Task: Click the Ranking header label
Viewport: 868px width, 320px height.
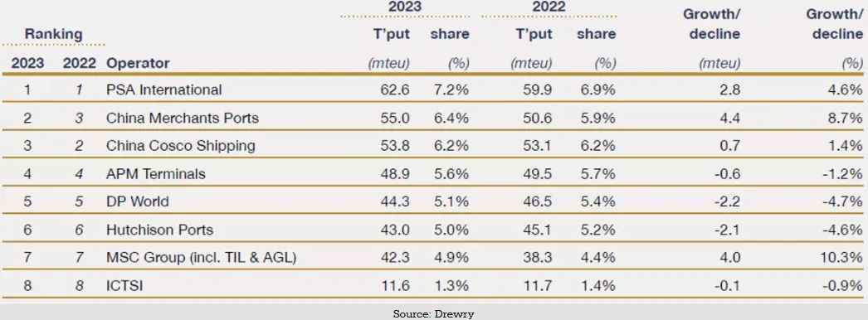Action: (53, 34)
